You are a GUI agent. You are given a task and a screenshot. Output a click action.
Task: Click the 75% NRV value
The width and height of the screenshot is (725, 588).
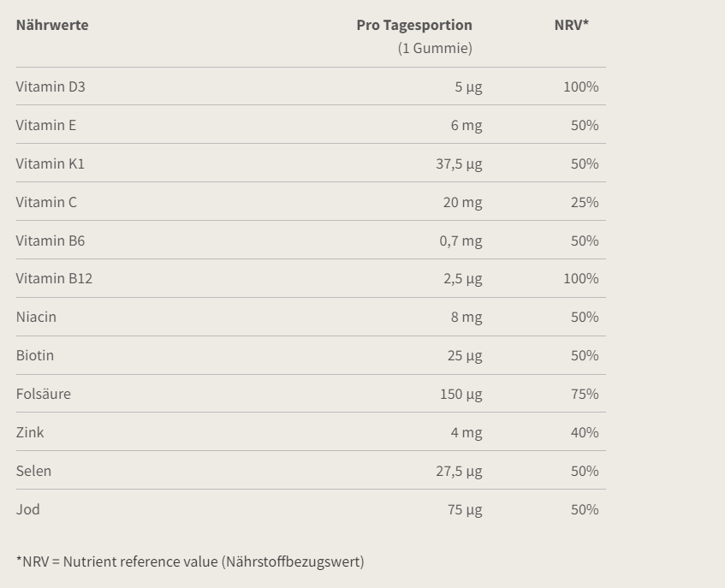(x=585, y=394)
